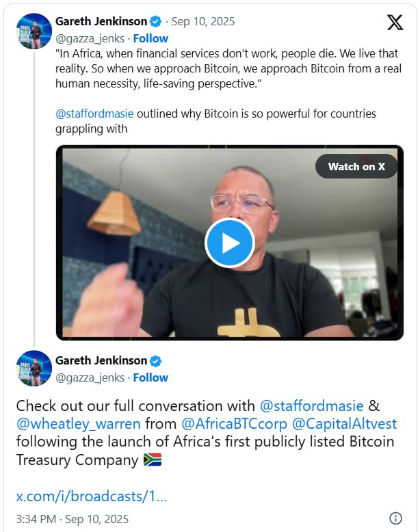420x532 pixels.
Task: Click the top Sep 10, 2025 date
Action: tap(202, 21)
